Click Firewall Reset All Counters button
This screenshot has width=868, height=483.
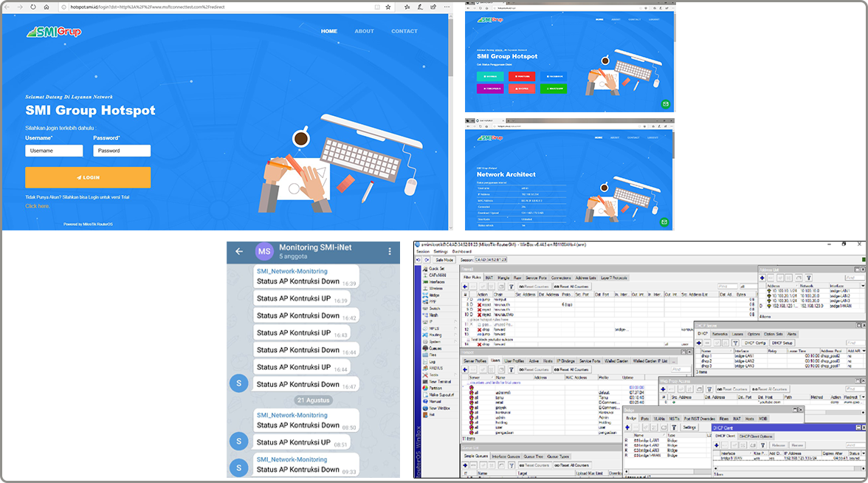573,287
